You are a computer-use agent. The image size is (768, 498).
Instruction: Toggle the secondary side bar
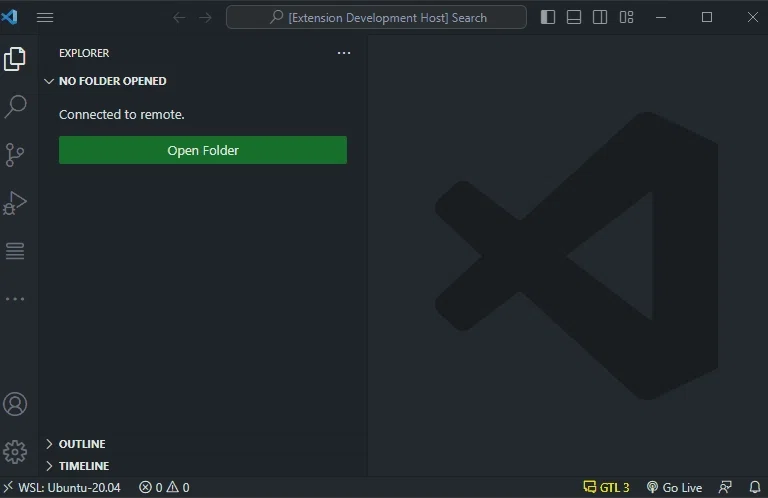click(600, 17)
